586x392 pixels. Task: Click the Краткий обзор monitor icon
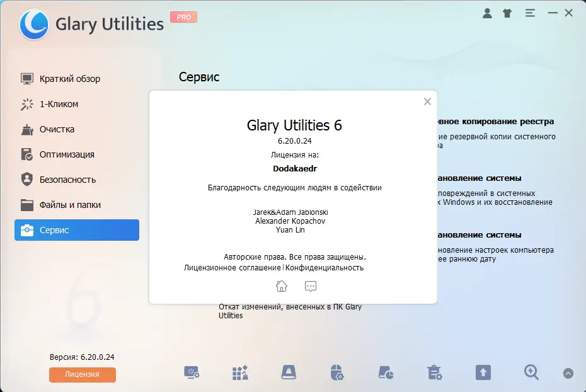[27, 79]
